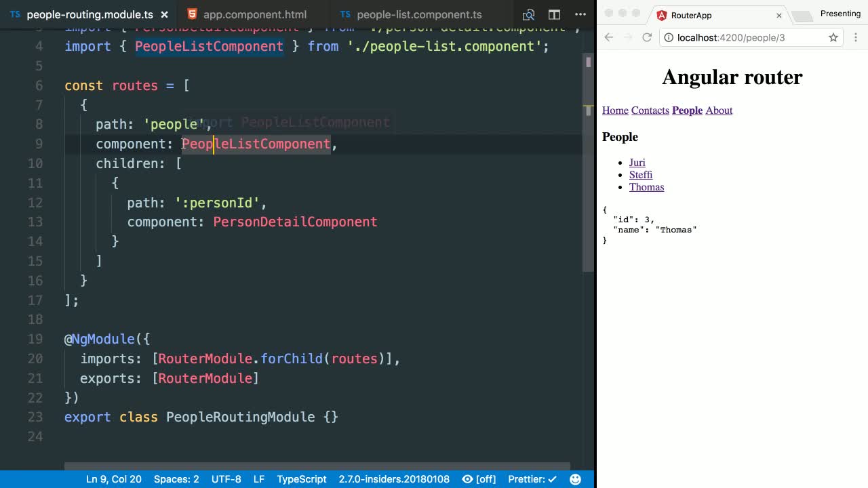This screenshot has height=488, width=868.
Task: Click the TypeScript icon on people-list.component.ts tab
Action: pos(344,14)
